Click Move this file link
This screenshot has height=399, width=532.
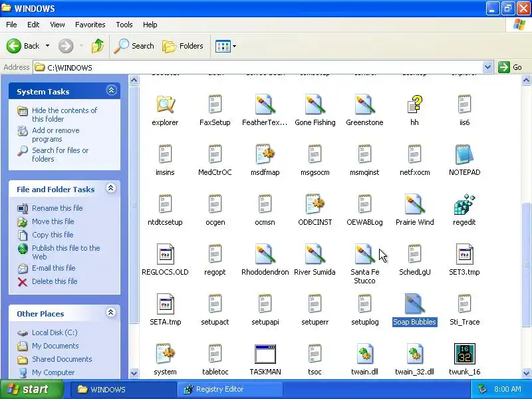coord(53,221)
